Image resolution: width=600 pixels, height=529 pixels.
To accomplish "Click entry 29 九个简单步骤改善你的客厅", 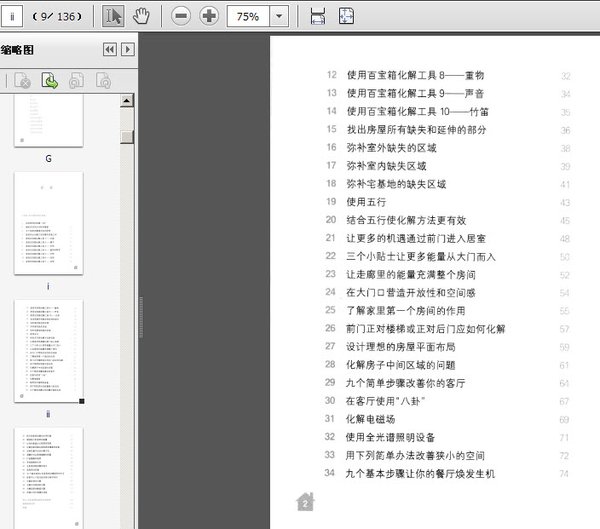I will [448, 383].
